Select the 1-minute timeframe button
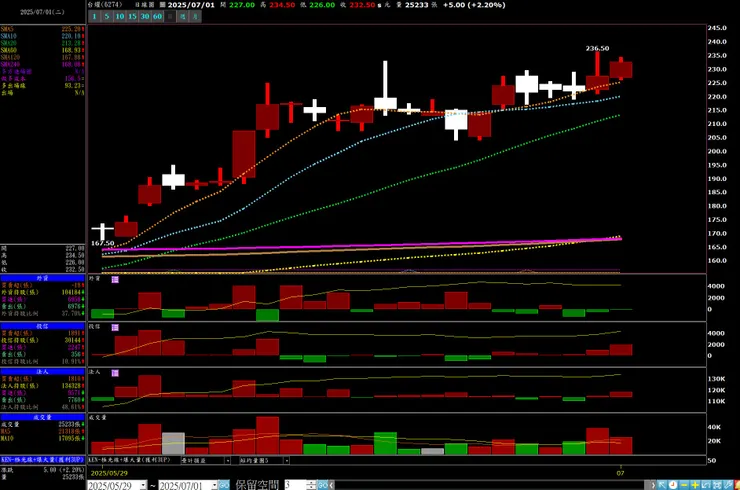 pyautogui.click(x=94, y=17)
